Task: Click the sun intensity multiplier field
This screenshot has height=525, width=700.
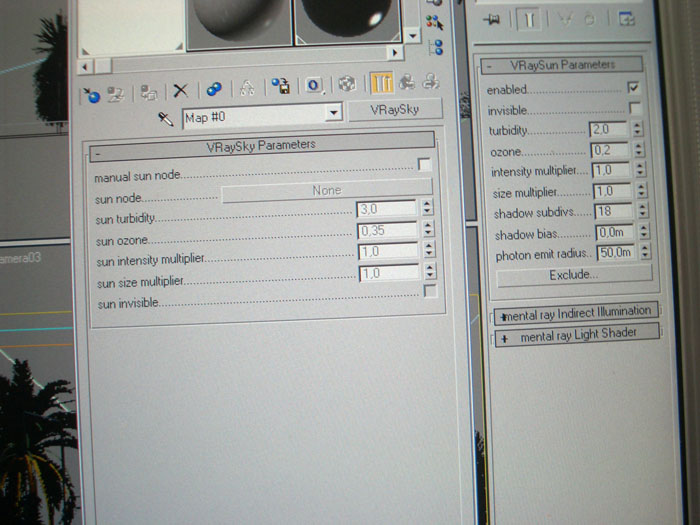Action: click(388, 252)
